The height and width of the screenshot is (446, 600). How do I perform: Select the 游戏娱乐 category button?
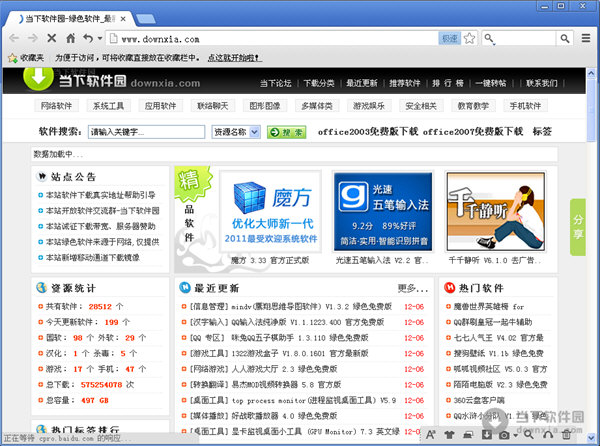[x=368, y=106]
